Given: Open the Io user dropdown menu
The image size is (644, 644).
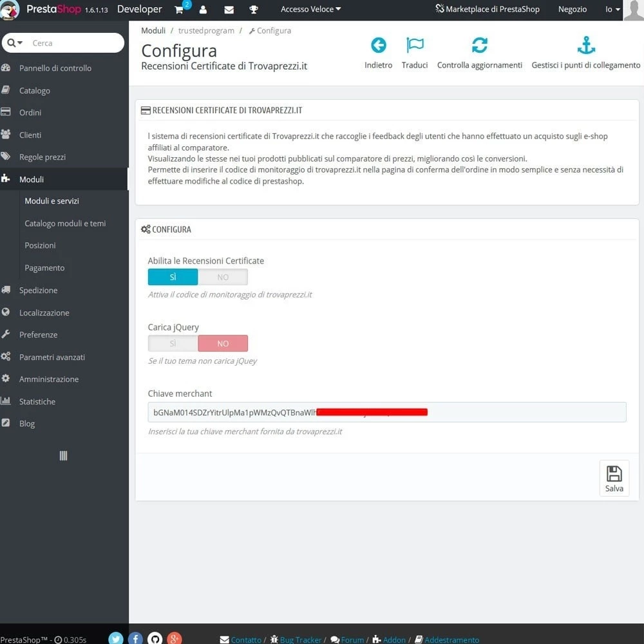Looking at the screenshot, I should 612,10.
